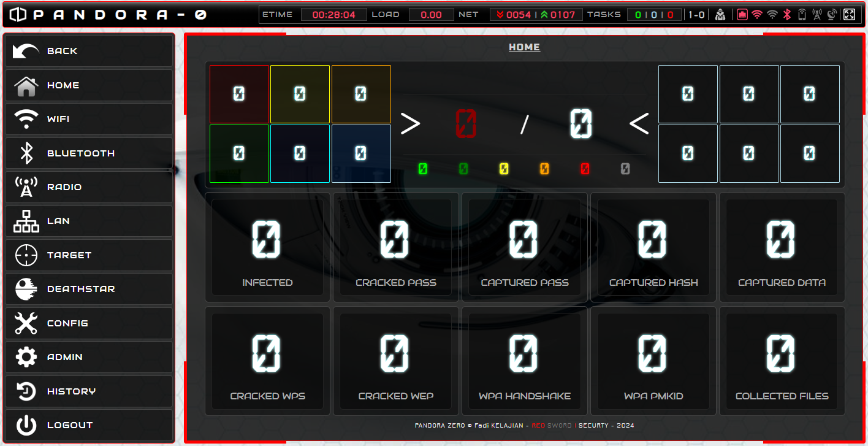Click the red-bordered counter square

239,94
